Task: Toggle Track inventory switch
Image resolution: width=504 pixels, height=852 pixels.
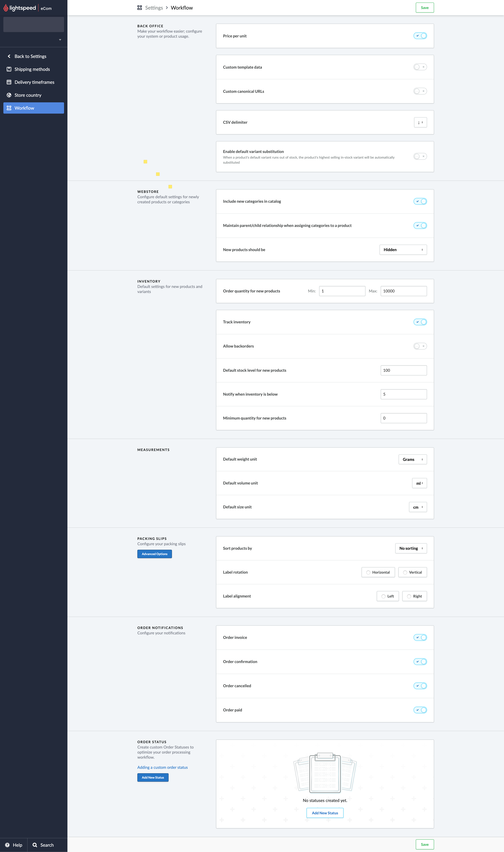Action: (420, 322)
